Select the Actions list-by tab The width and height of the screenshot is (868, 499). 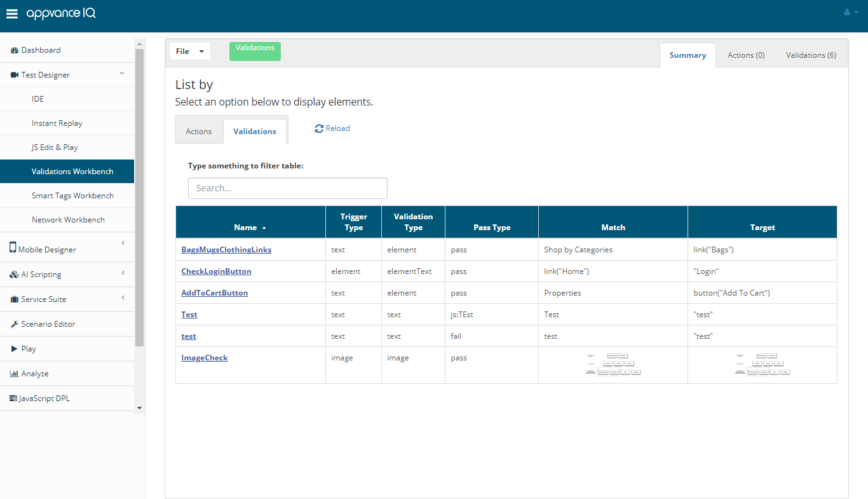click(x=199, y=131)
